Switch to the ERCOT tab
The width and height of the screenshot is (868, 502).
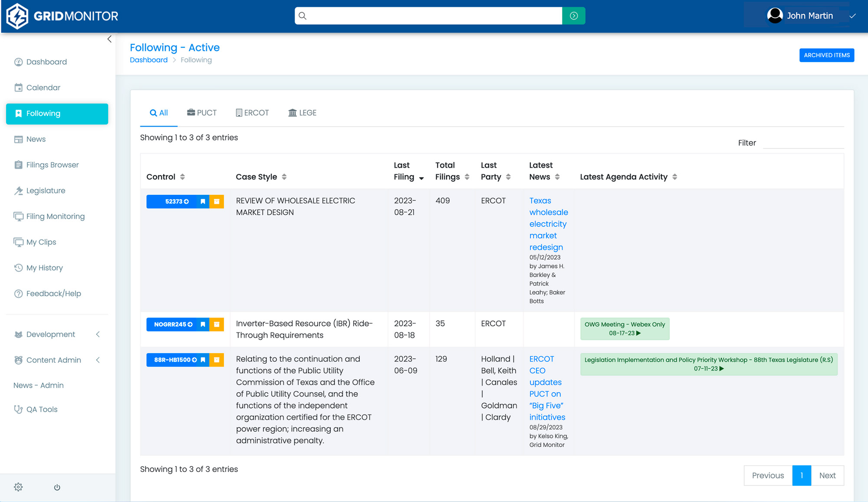(x=252, y=113)
